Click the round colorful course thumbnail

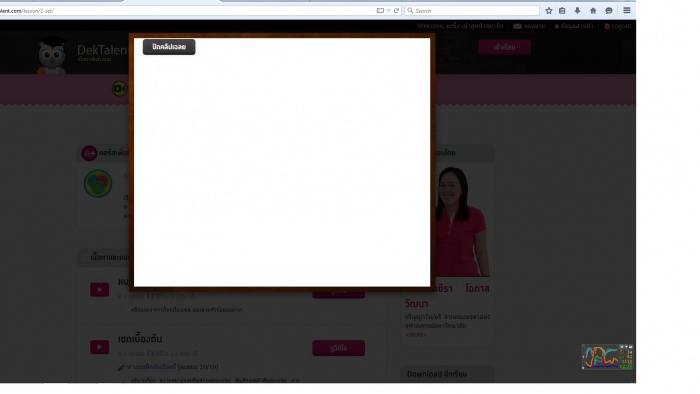tap(98, 183)
